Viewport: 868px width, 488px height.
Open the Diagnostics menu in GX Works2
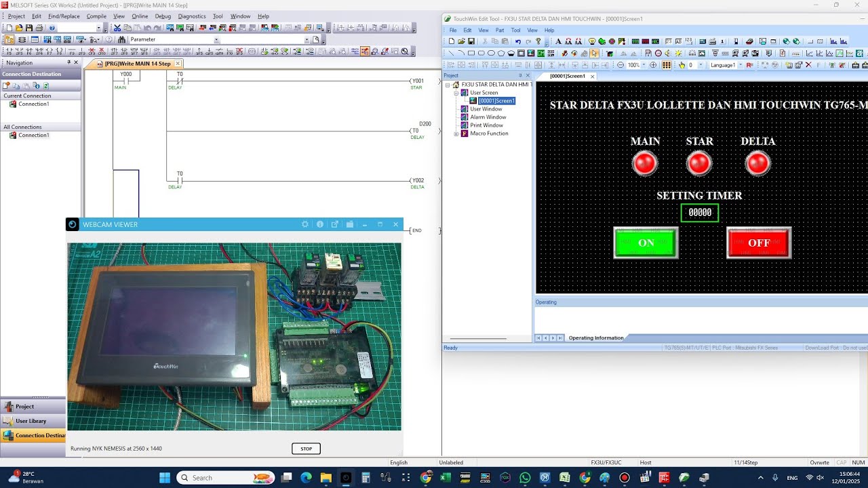click(192, 16)
